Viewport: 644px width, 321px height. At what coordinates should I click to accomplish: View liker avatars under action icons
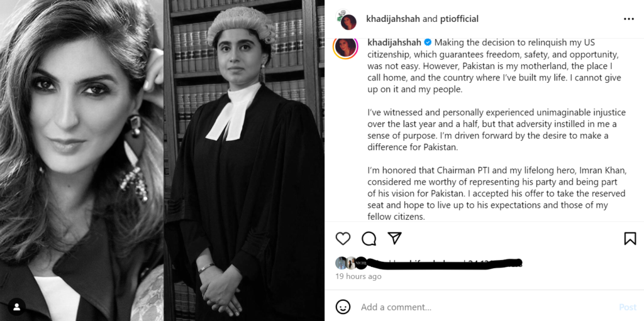(x=351, y=263)
